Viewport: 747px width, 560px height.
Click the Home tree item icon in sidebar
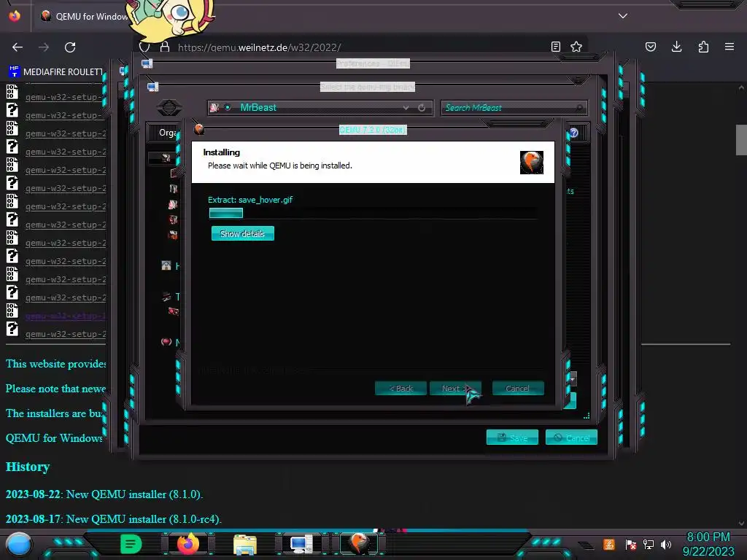pyautogui.click(x=166, y=265)
